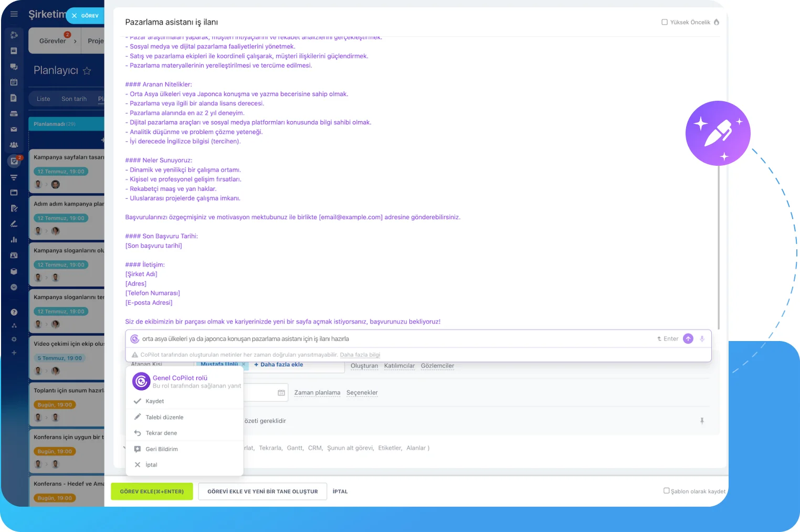Click the help question mark icon
Image resolution: width=800 pixels, height=532 pixels.
pyautogui.click(x=14, y=312)
